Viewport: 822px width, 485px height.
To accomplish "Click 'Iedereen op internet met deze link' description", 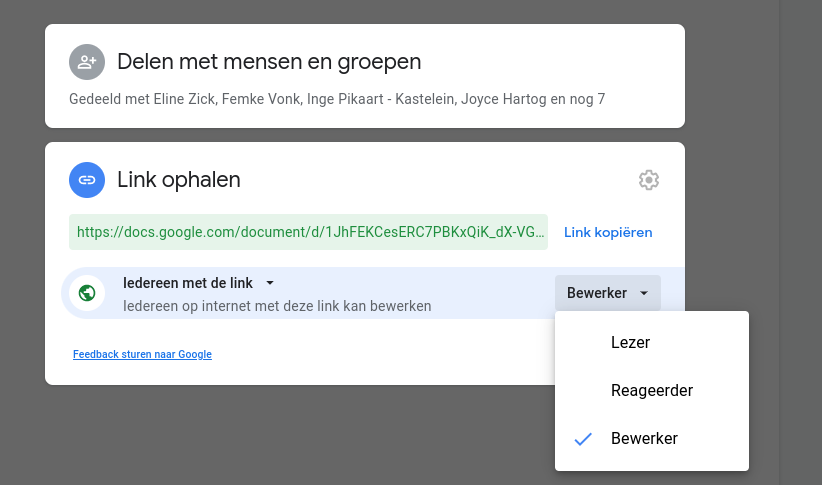I will tap(277, 305).
